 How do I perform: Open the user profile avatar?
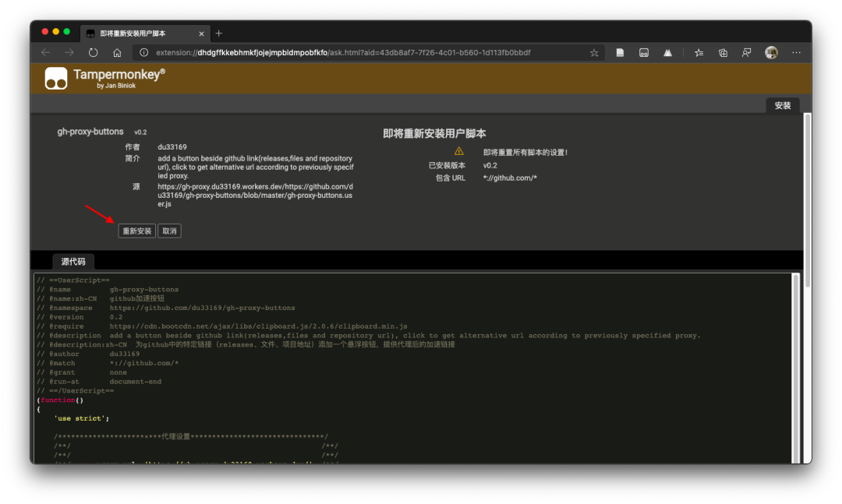[x=771, y=53]
